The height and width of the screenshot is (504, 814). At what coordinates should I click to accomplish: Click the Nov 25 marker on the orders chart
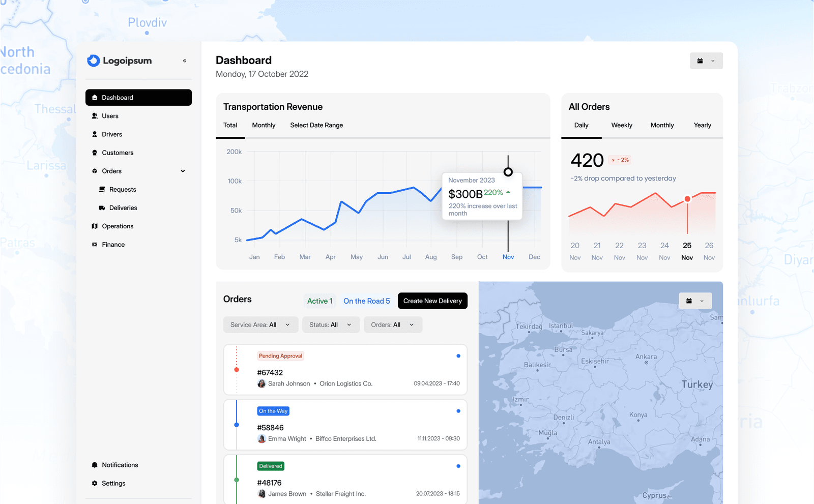[x=687, y=199]
